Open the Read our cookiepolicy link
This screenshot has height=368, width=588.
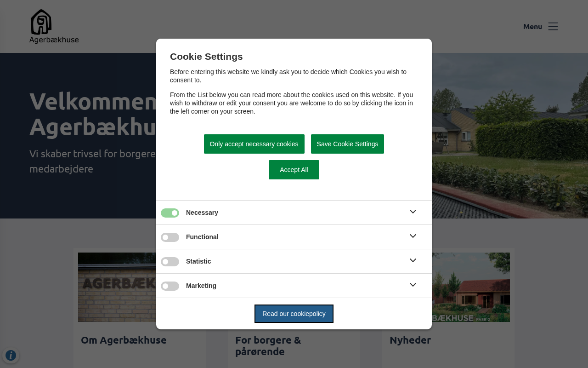(x=294, y=314)
